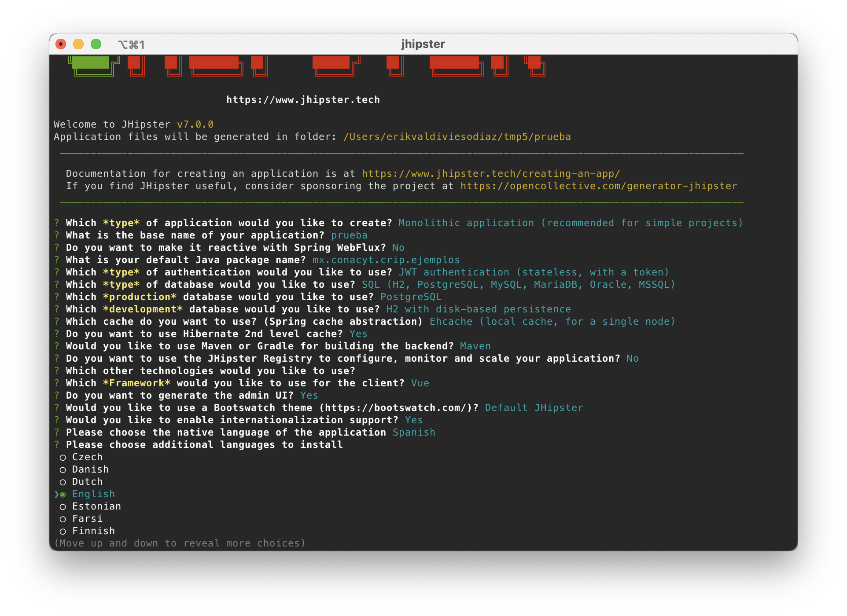Click the base name answer 'prueba'
This screenshot has width=847, height=616.
tap(349, 235)
